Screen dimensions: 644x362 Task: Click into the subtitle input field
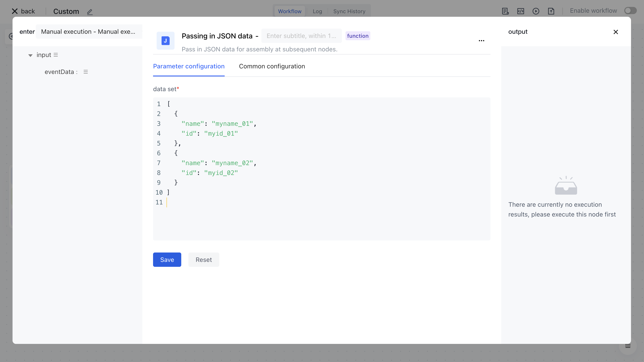tap(301, 36)
